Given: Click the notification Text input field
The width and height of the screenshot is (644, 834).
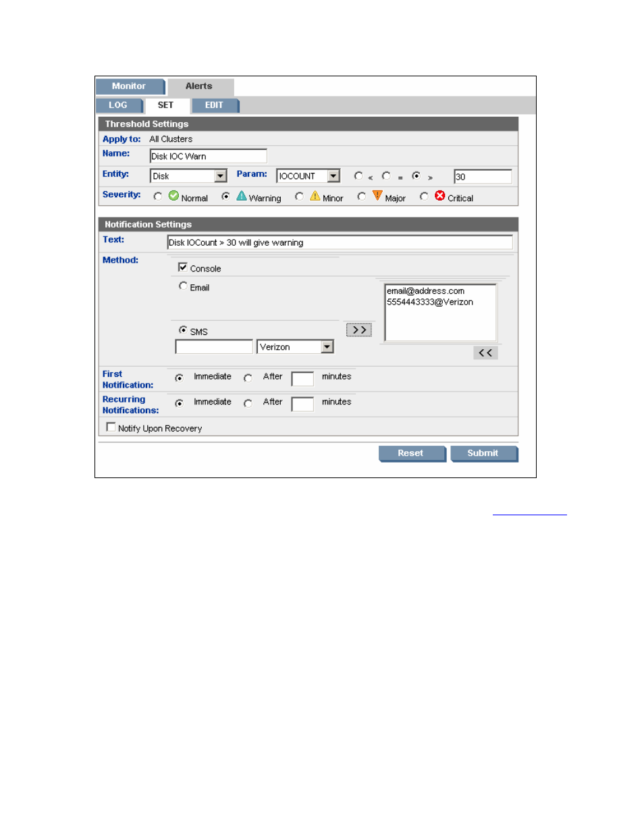Looking at the screenshot, I should click(340, 242).
